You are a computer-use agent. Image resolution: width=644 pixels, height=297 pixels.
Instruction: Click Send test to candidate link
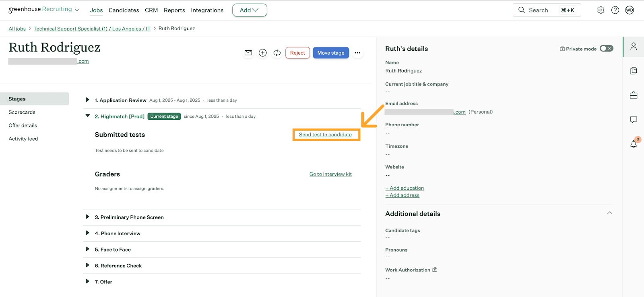[325, 135]
